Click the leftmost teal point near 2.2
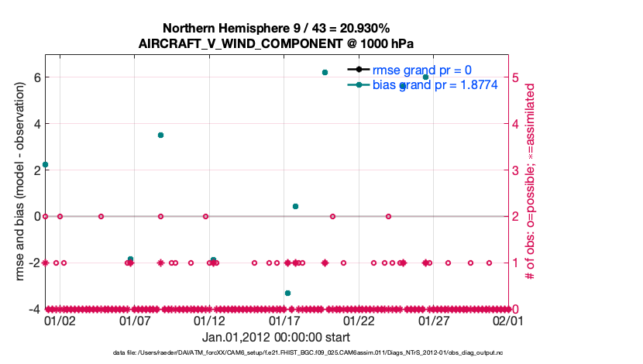643x364 pixels. click(x=45, y=165)
